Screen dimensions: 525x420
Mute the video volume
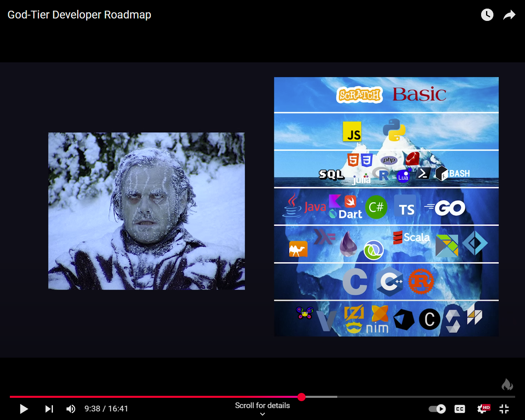71,409
